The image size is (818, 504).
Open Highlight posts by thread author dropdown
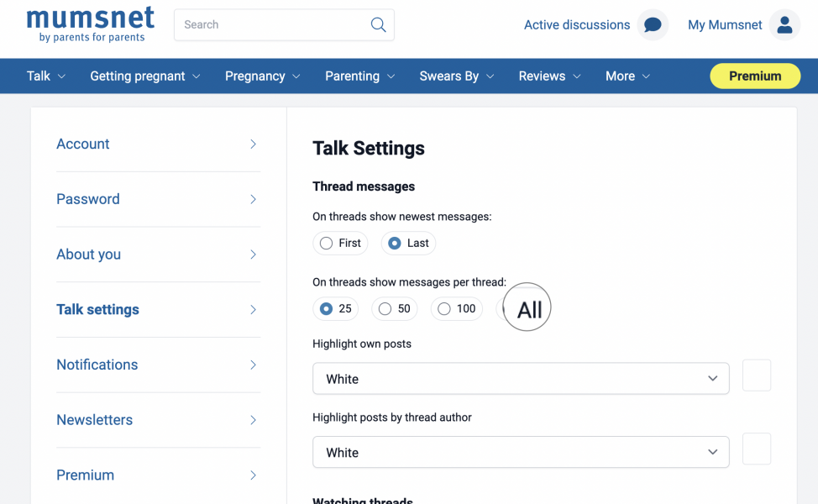(521, 453)
